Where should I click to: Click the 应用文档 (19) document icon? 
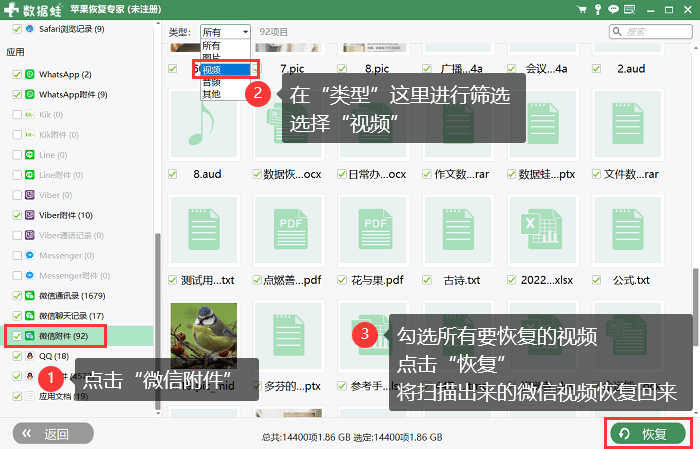tap(30, 396)
